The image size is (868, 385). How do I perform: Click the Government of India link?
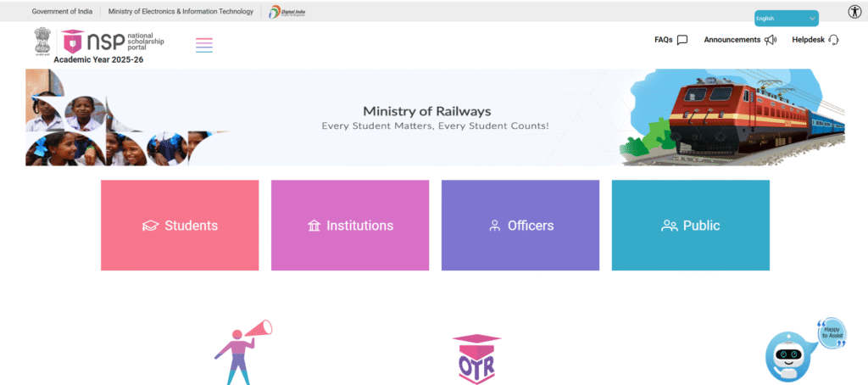pos(62,12)
